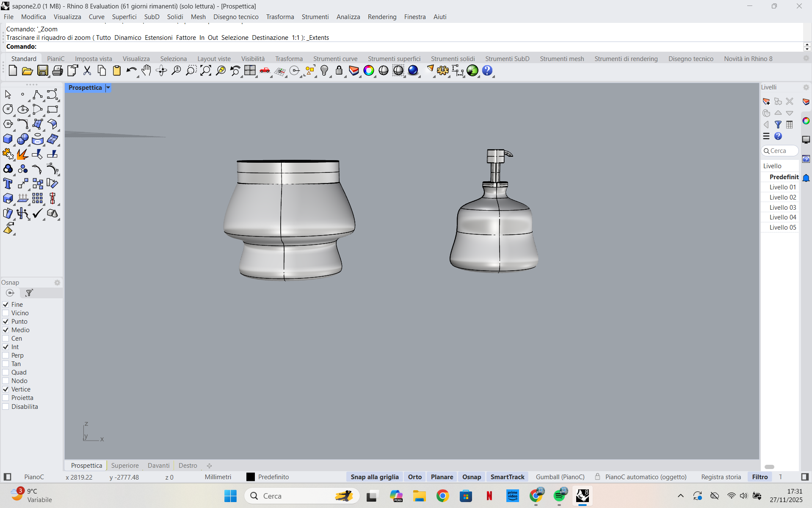The width and height of the screenshot is (812, 508).
Task: Toggle SmartTrack in the status bar
Action: 507,477
